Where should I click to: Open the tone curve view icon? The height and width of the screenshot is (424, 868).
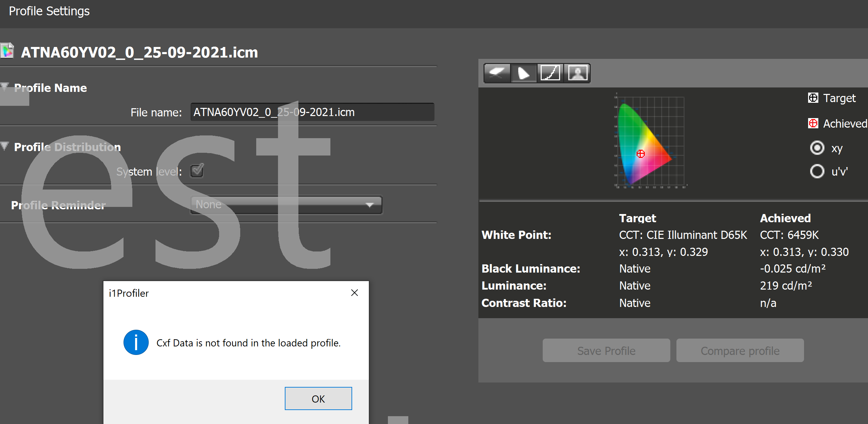pos(550,73)
